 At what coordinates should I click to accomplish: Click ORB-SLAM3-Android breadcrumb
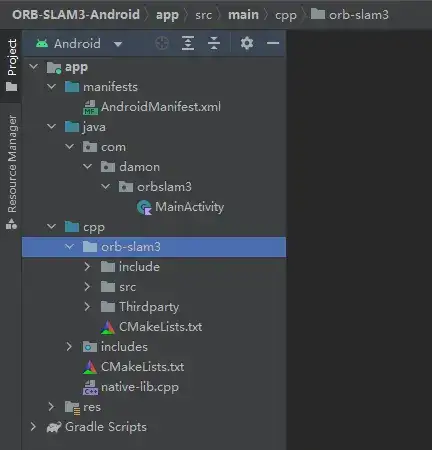(x=76, y=15)
